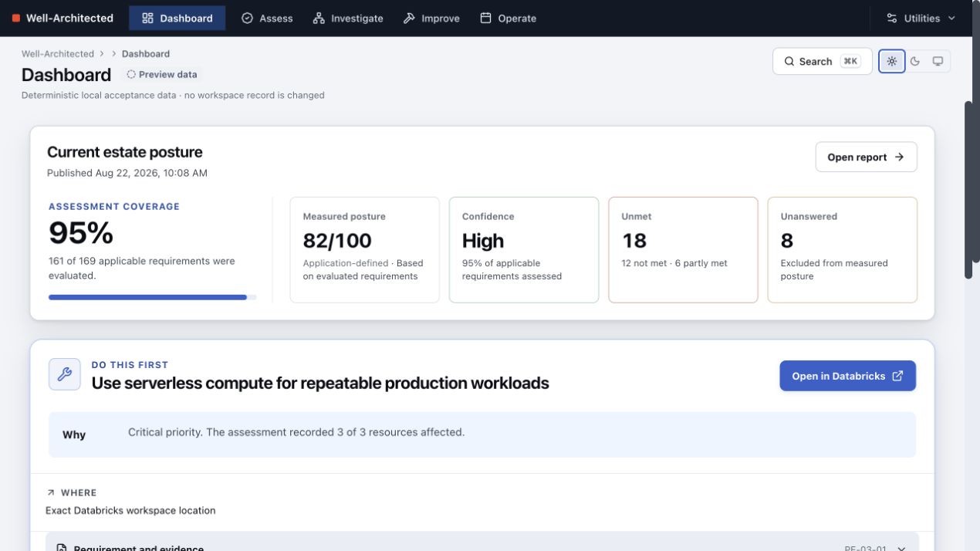Click the wrench icon beside Do This First
The height and width of the screenshot is (551, 980).
pos(65,374)
